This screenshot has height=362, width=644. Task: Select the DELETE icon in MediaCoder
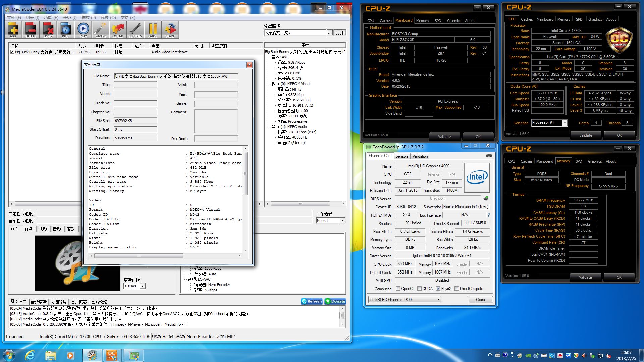pos(31,29)
